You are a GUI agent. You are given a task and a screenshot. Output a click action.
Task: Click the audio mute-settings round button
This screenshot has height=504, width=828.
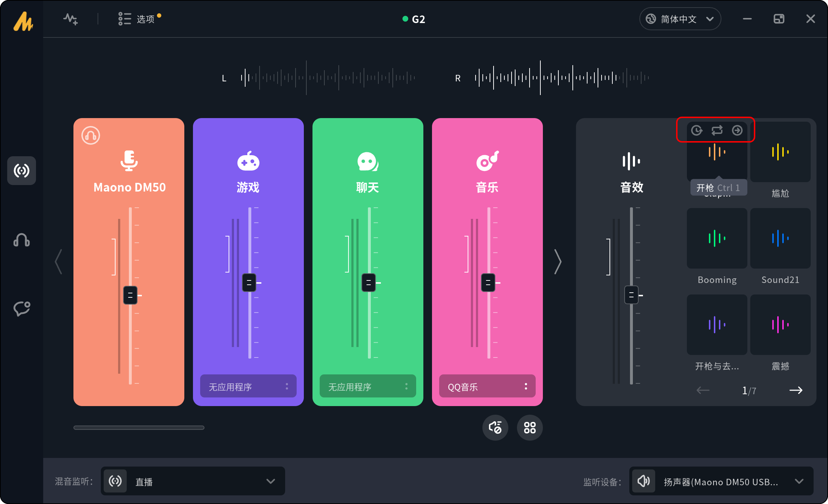point(495,428)
